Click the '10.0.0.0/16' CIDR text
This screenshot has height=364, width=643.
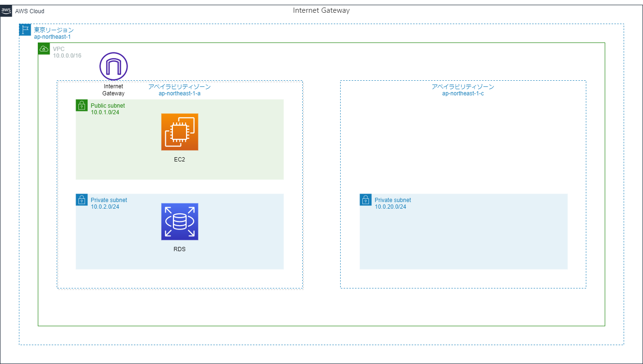coord(67,56)
